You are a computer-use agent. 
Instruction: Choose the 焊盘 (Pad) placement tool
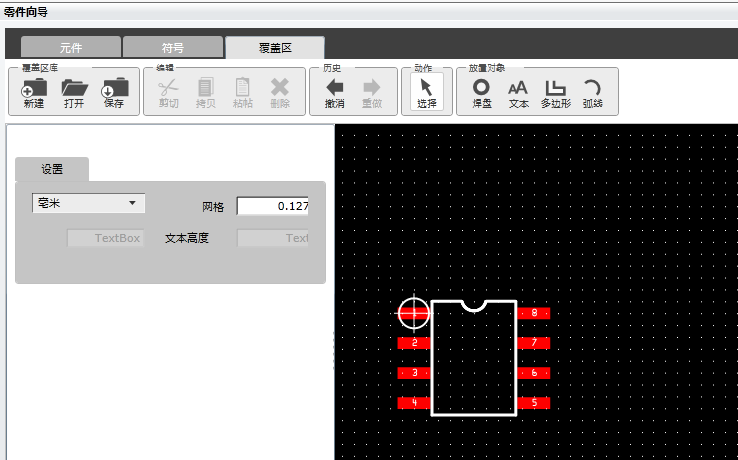click(481, 93)
